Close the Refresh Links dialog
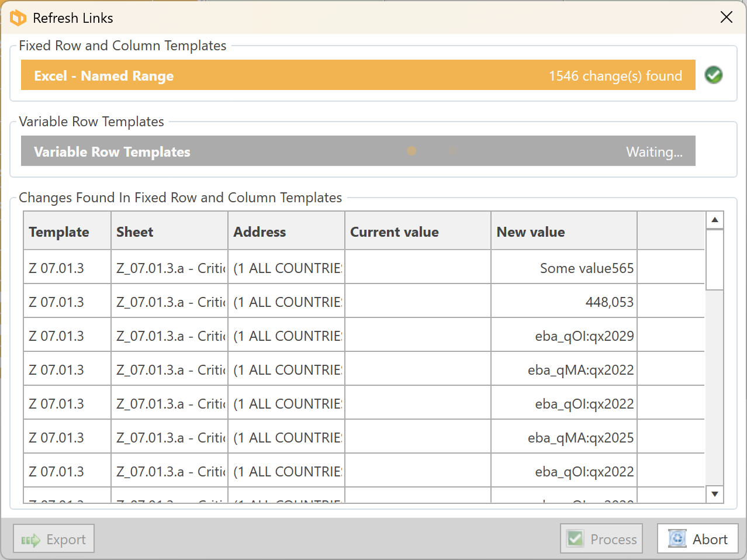 727,18
